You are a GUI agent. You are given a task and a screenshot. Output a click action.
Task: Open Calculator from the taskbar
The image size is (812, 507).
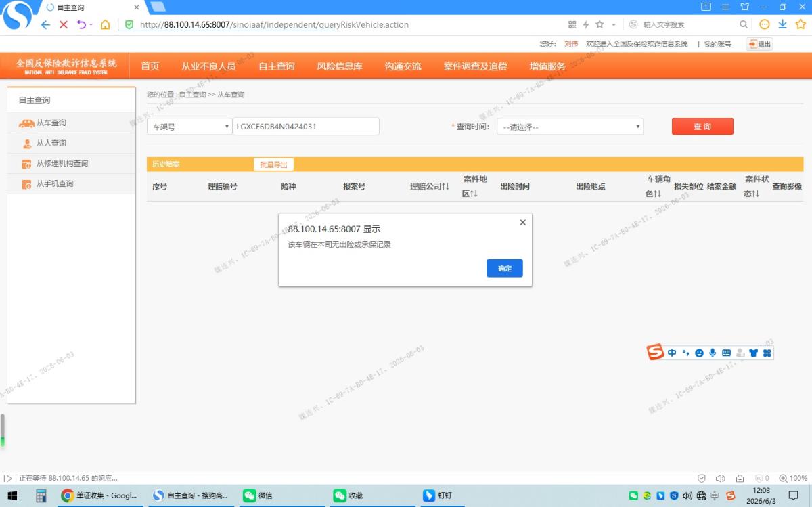(x=41, y=495)
